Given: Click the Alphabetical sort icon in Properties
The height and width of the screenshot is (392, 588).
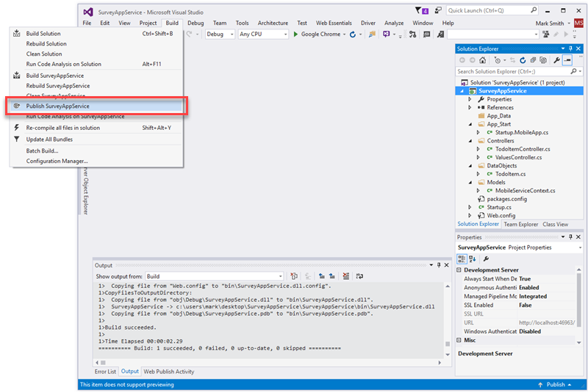Looking at the screenshot, I should tap(473, 258).
